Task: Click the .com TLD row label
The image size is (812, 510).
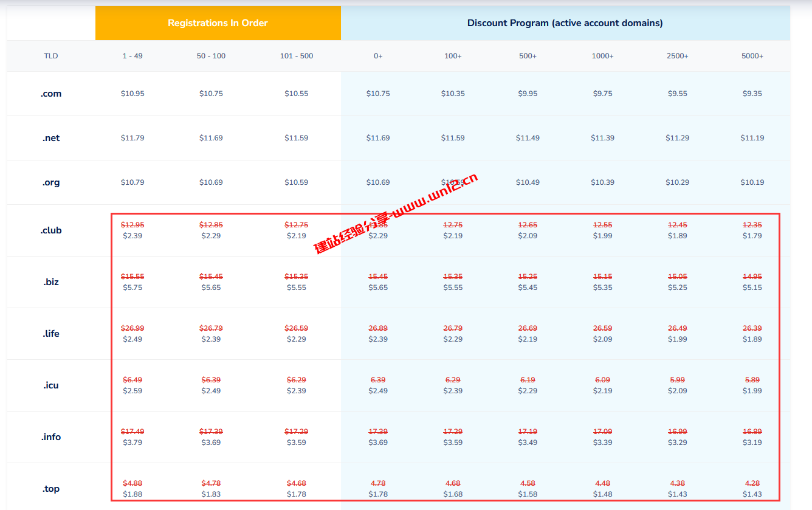Action: (x=51, y=94)
